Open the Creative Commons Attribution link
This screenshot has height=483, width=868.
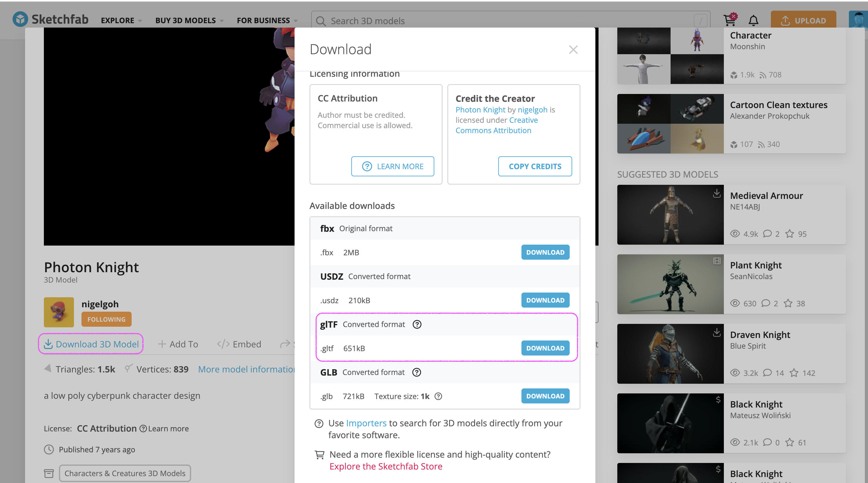497,125
